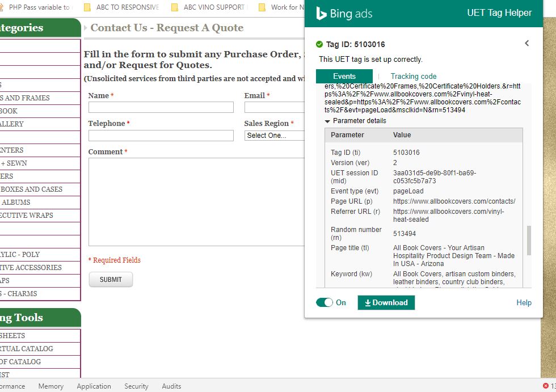
Task: Click the Work for bookmark folder icon
Action: (x=262, y=7)
